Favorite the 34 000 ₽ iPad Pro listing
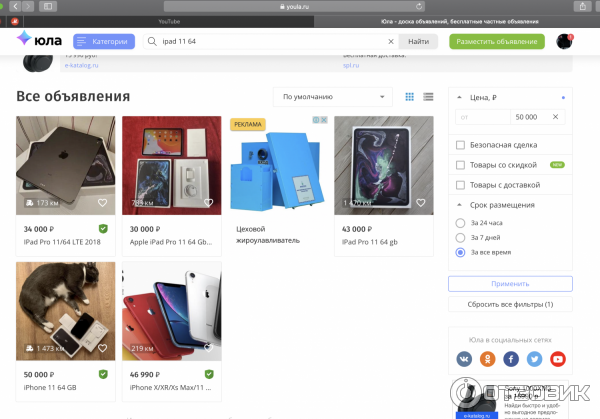This screenshot has height=419, width=600. 101,202
